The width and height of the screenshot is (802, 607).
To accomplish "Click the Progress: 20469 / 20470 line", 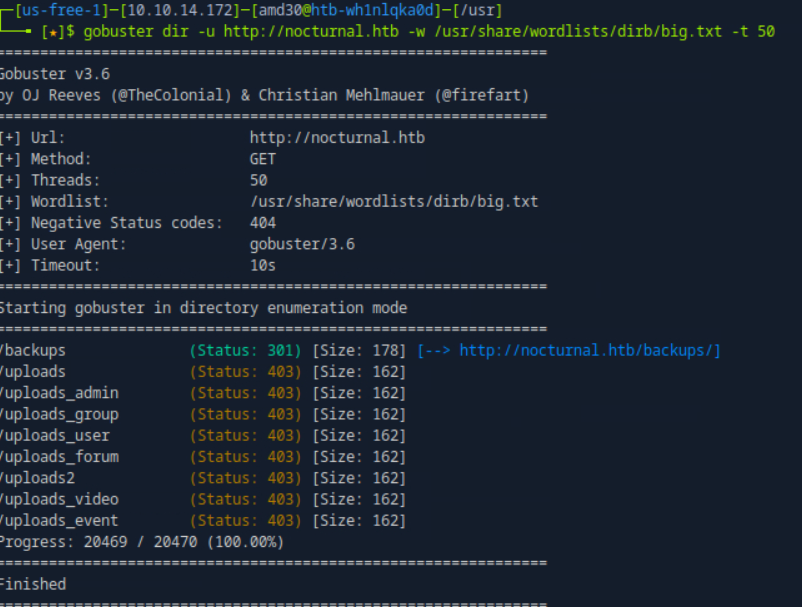I will tap(141, 542).
